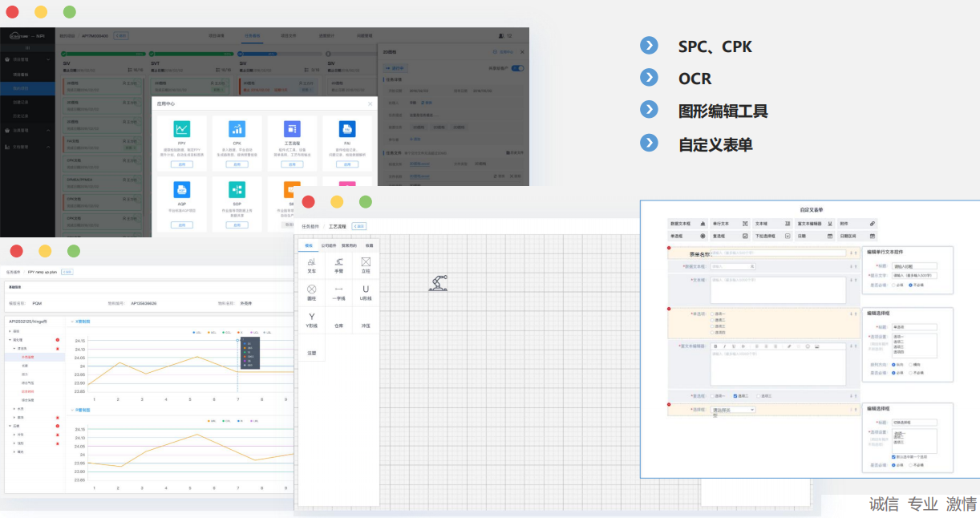Switch to the 项目详情 tab

(x=217, y=36)
